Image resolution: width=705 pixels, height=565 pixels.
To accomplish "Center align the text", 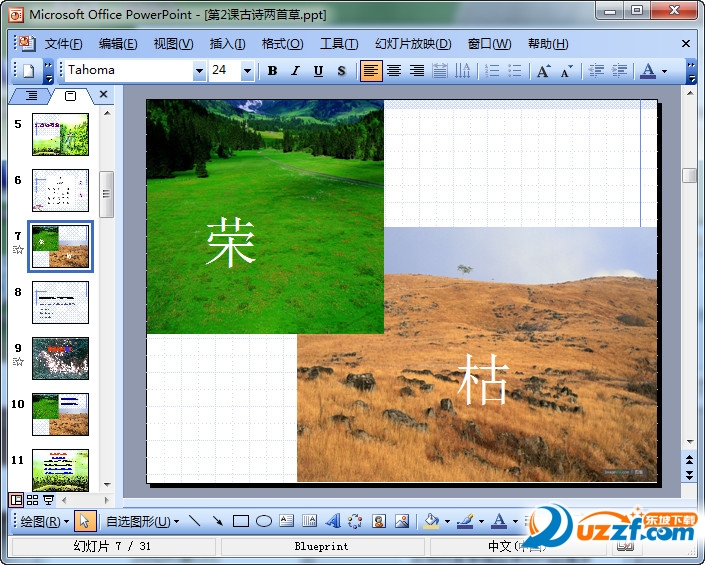I will click(x=394, y=71).
